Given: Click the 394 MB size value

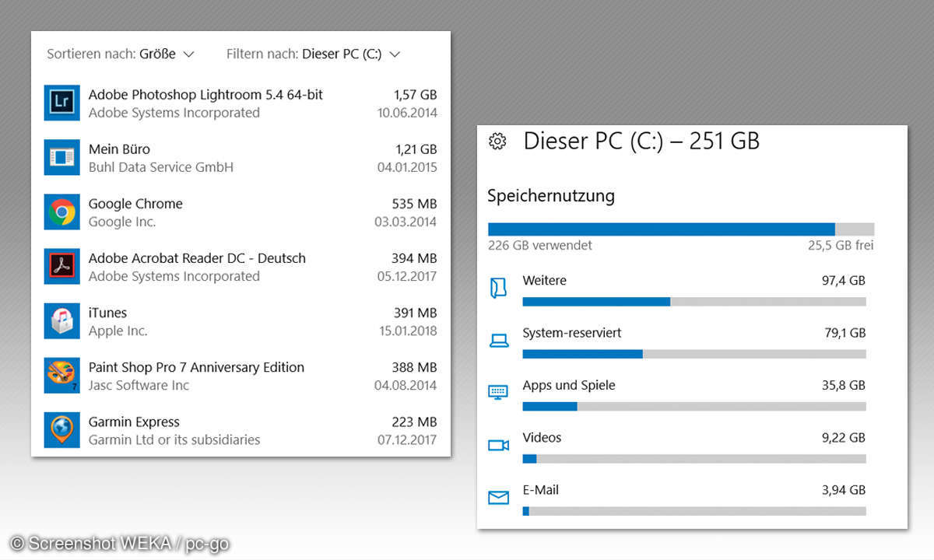Looking at the screenshot, I should (x=415, y=258).
